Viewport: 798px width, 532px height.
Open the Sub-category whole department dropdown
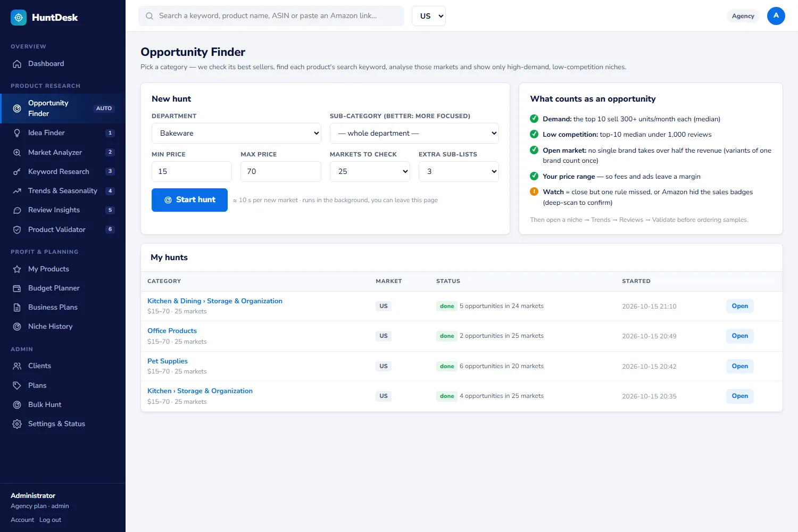point(414,134)
